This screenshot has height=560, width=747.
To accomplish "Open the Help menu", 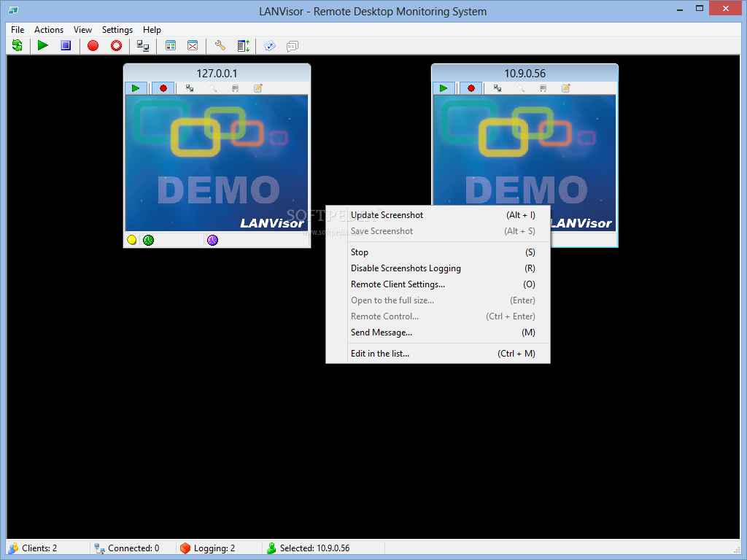I will click(152, 29).
